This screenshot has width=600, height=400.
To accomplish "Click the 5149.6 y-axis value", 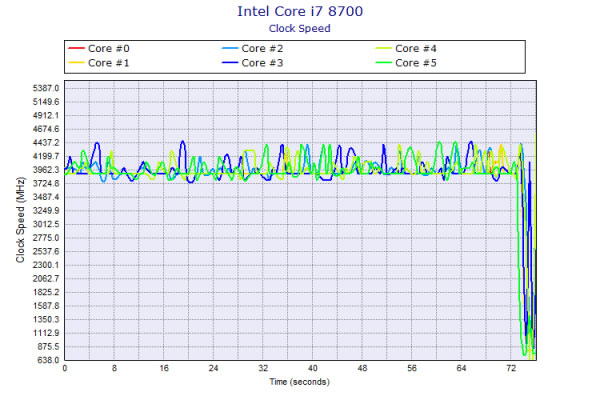I will pyautogui.click(x=46, y=102).
